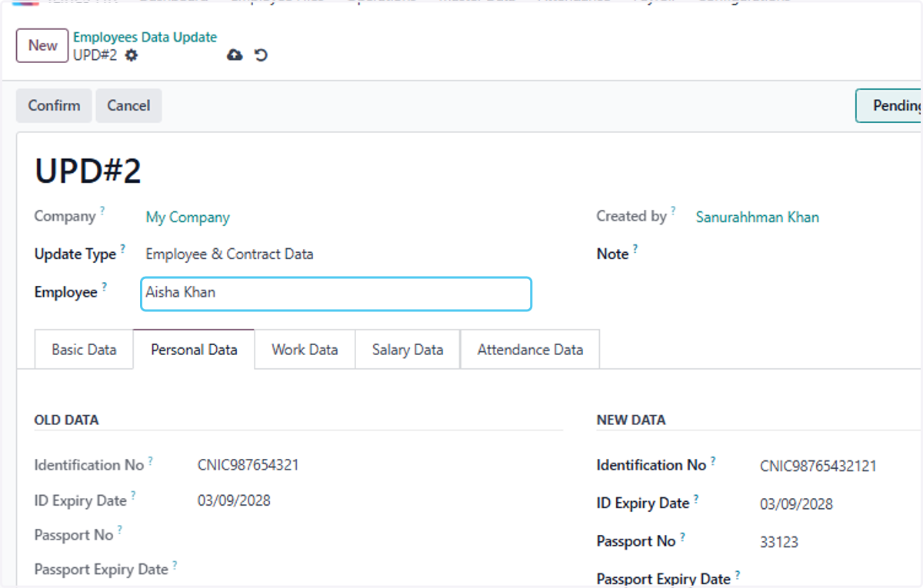923x588 pixels.
Task: Switch to the Attendance Data tab
Action: pos(530,350)
